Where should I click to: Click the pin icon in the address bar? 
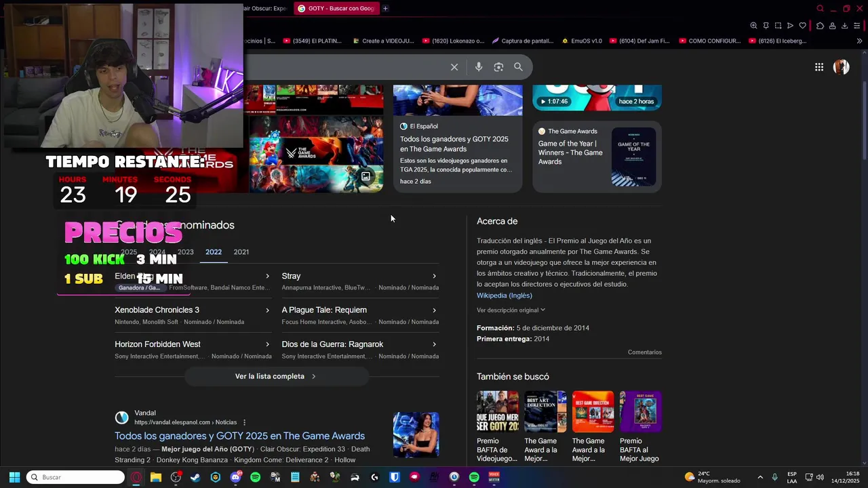[766, 26]
